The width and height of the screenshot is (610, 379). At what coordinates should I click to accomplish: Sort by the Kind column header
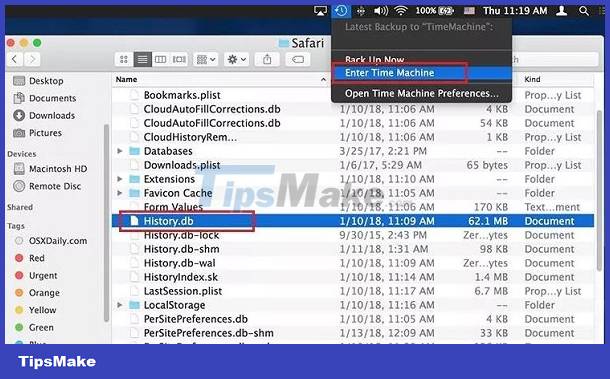point(532,79)
